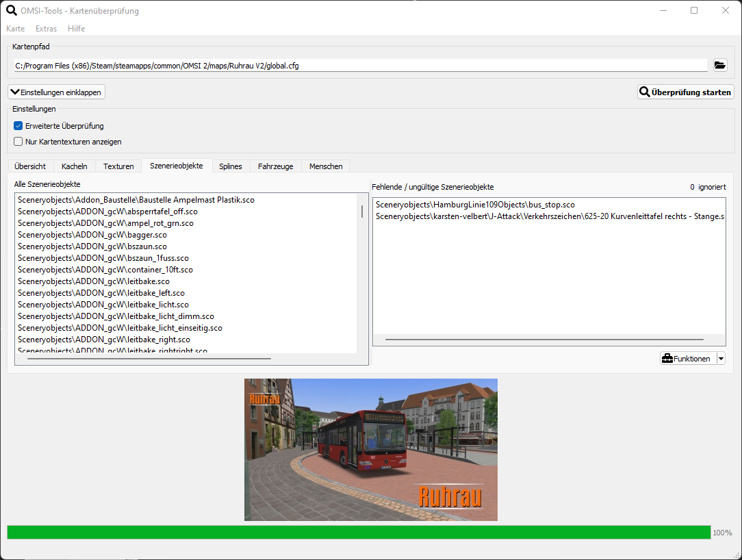Click the OMSI-Tools magnifier icon in title bar
The width and height of the screenshot is (742, 560).
(11, 10)
